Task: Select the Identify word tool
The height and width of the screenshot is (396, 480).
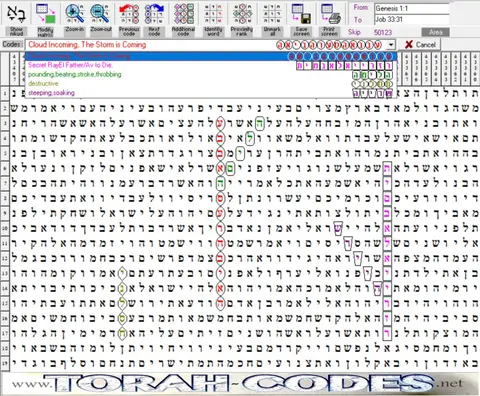Action: pos(213,15)
